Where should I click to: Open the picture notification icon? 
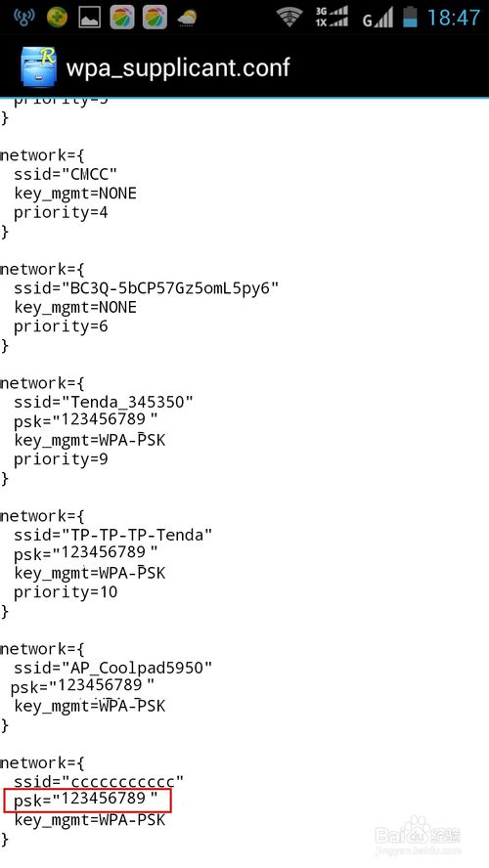tap(89, 18)
